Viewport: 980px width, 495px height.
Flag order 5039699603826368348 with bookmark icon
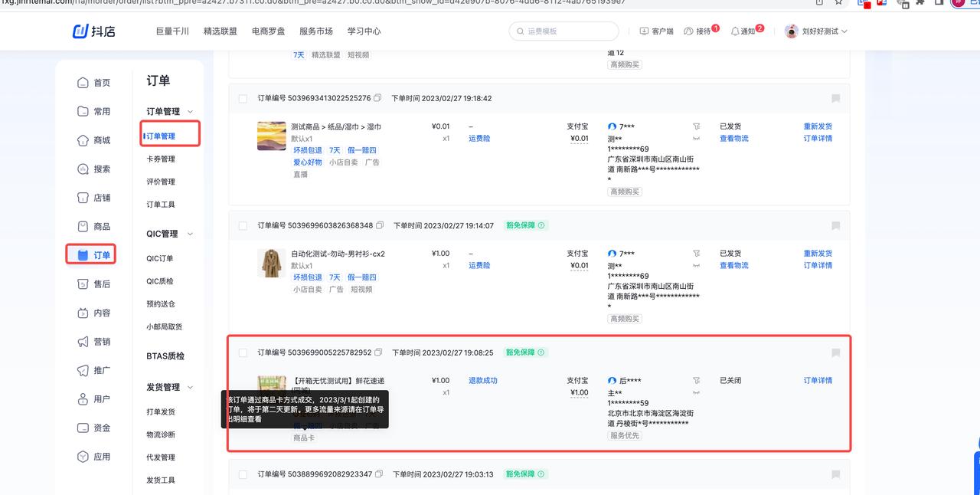pyautogui.click(x=835, y=226)
